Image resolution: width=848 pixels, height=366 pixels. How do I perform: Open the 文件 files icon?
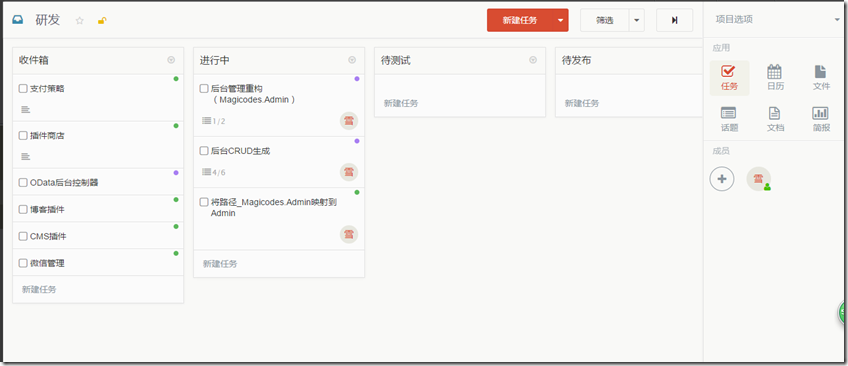click(821, 78)
